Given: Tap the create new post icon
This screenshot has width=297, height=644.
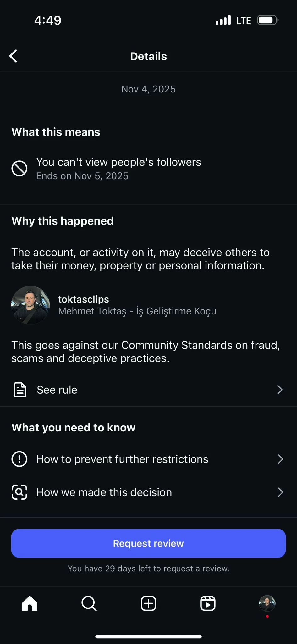Looking at the screenshot, I should point(148,603).
